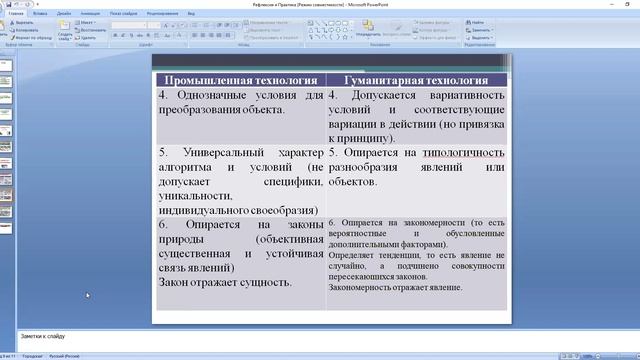Pick the star shape in shapes gallery
The image size is (640, 360).
click(x=345, y=37)
